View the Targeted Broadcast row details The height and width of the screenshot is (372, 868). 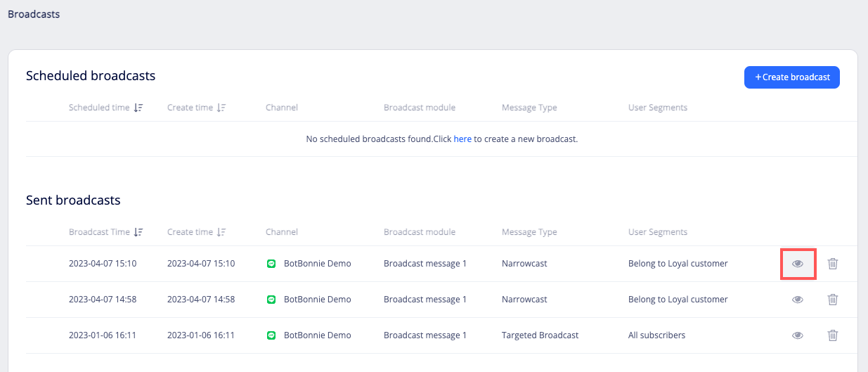point(798,335)
